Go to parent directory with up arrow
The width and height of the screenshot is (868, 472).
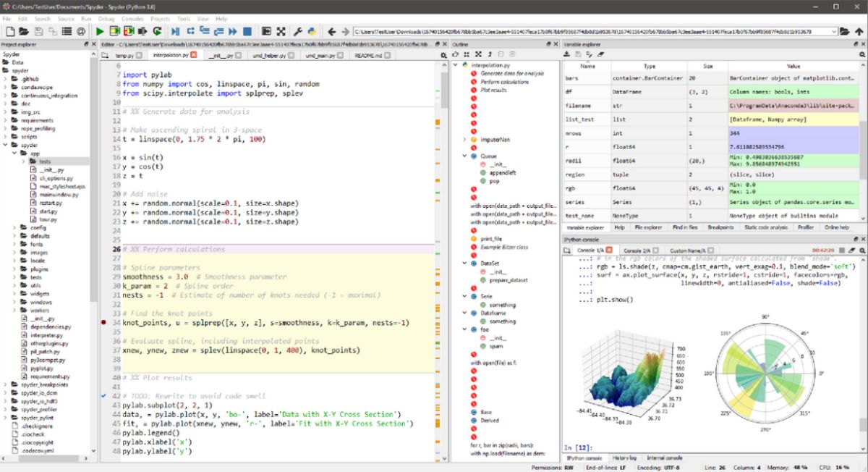859,31
